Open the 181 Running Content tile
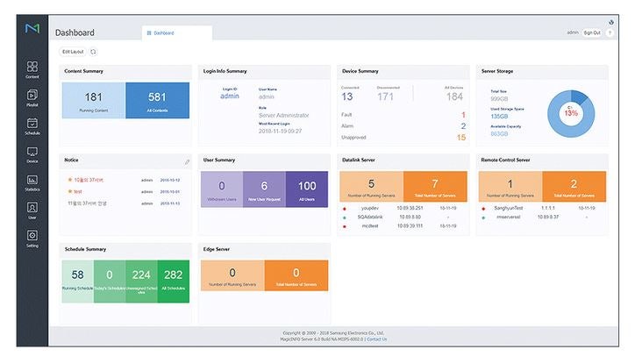The image size is (635, 364). (x=94, y=100)
